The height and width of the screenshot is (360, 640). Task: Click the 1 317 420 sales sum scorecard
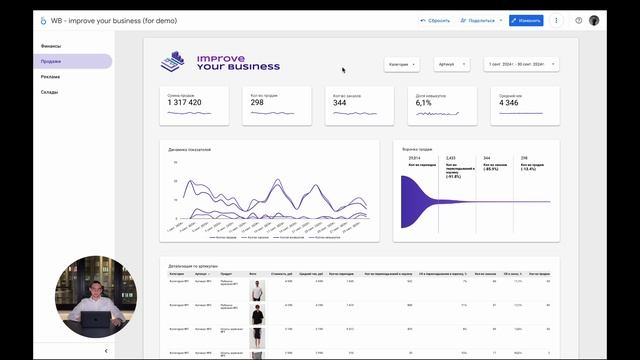pyautogui.click(x=194, y=106)
